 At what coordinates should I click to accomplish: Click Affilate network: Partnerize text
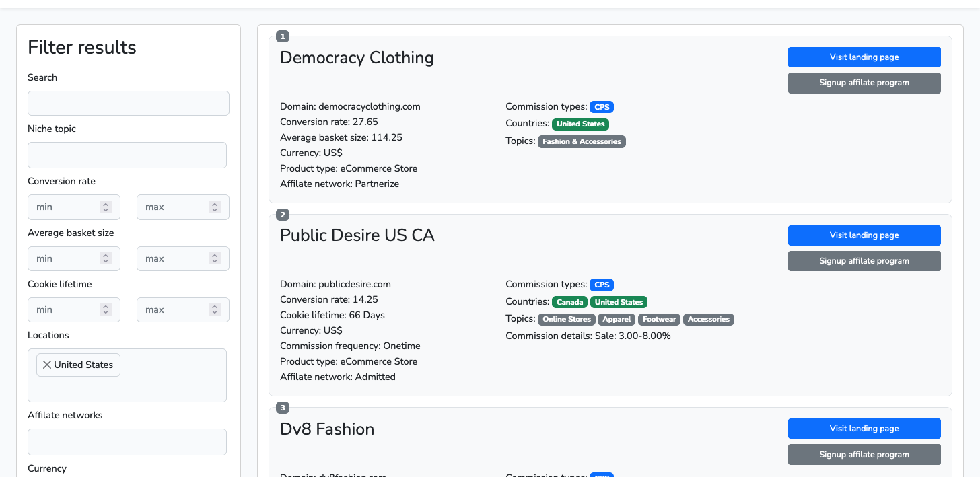click(x=340, y=184)
